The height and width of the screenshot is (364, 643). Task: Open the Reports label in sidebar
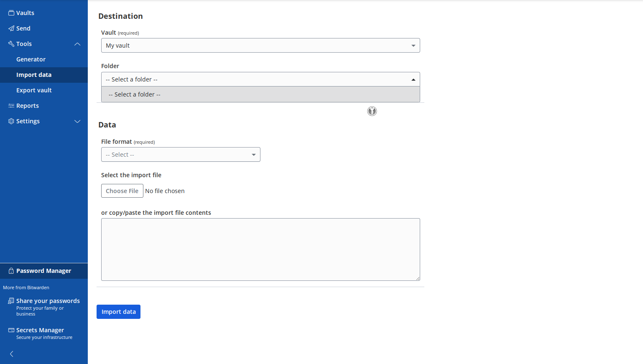click(28, 106)
